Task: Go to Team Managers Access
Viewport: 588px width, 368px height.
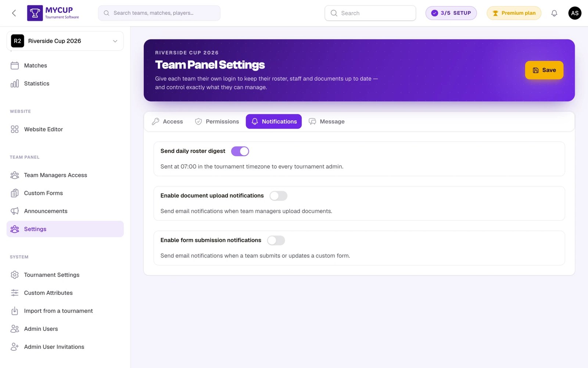Action: (65, 175)
